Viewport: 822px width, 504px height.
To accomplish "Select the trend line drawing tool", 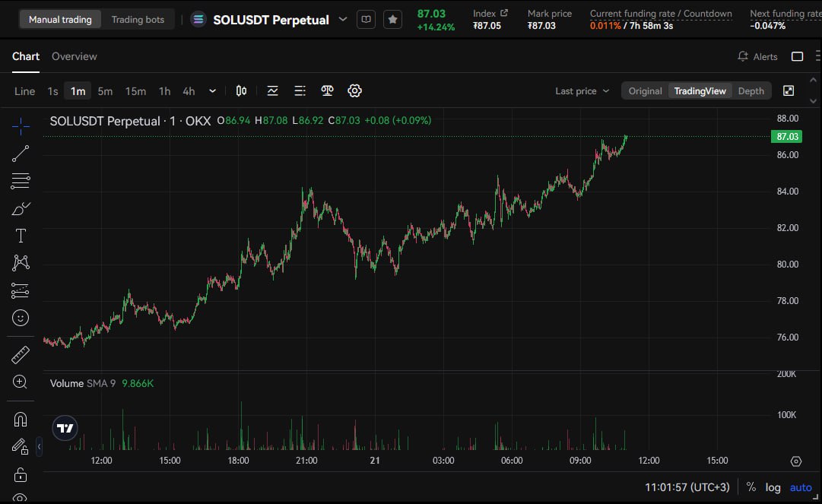I will (21, 154).
